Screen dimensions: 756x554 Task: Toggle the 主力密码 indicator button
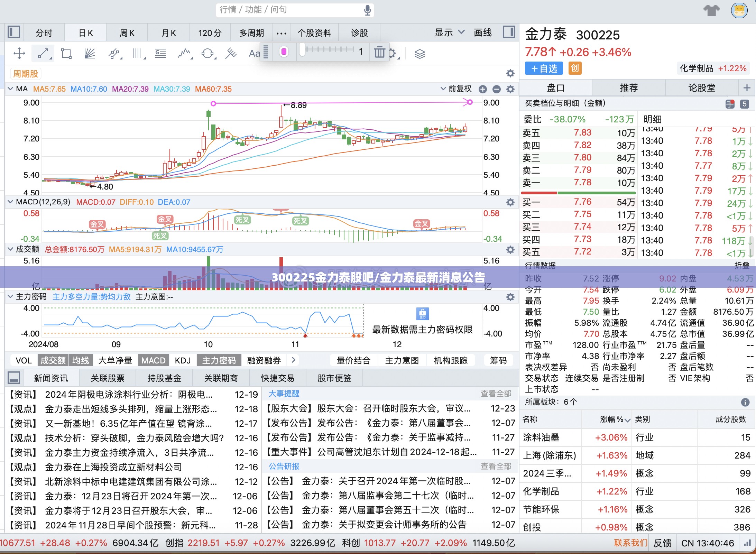point(219,360)
